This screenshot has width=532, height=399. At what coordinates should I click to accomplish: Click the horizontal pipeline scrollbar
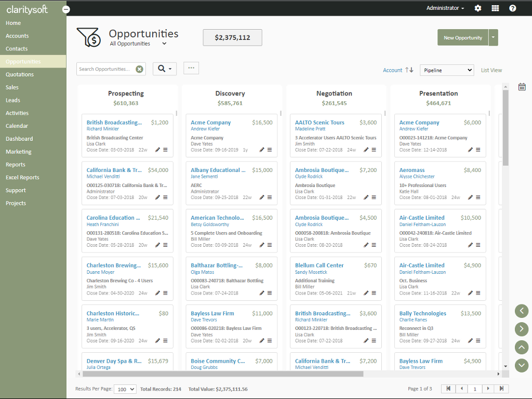click(223, 374)
